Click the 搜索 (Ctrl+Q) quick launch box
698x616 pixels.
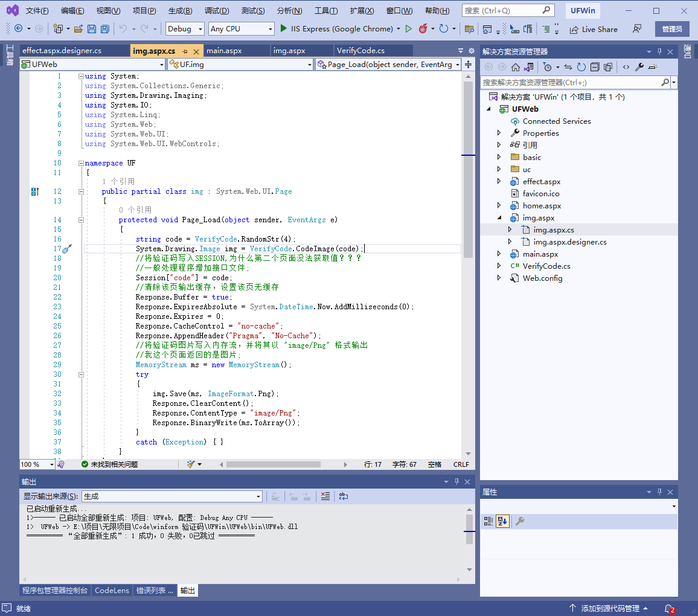(x=507, y=10)
